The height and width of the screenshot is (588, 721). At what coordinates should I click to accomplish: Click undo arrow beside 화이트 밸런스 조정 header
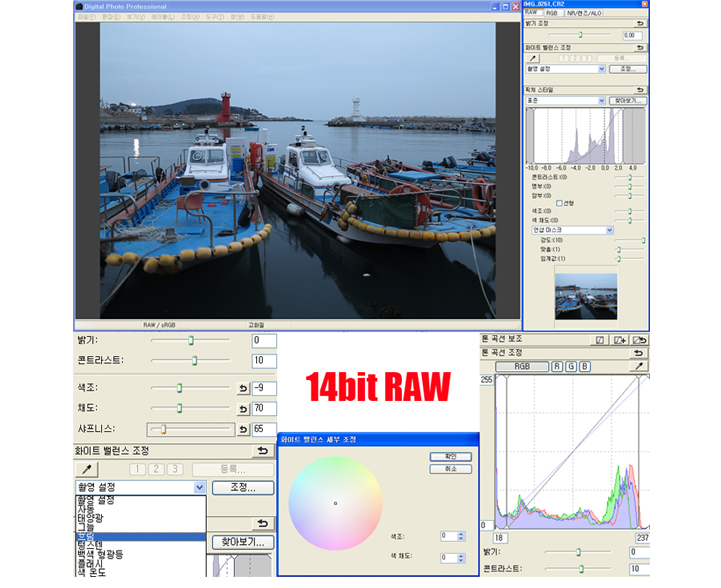(263, 451)
